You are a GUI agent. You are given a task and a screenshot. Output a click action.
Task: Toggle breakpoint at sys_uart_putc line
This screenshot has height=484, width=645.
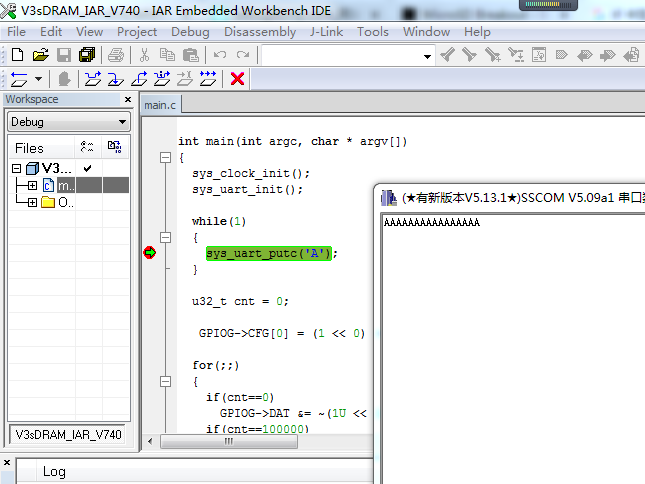coord(149,252)
